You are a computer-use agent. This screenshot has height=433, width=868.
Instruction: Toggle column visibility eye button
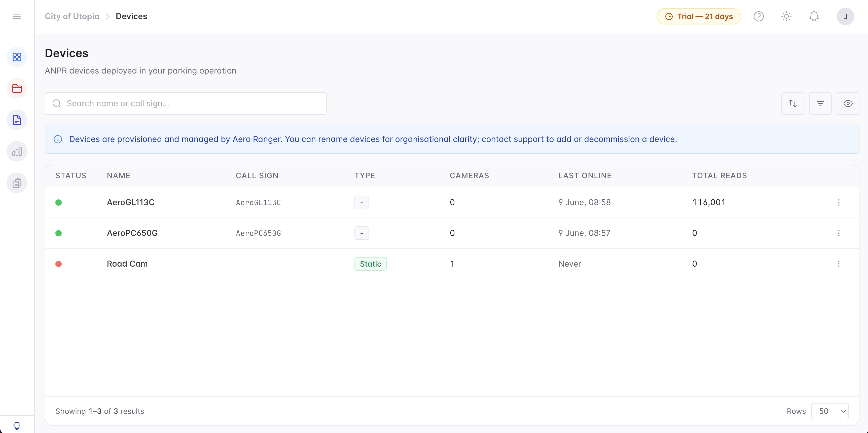click(848, 103)
